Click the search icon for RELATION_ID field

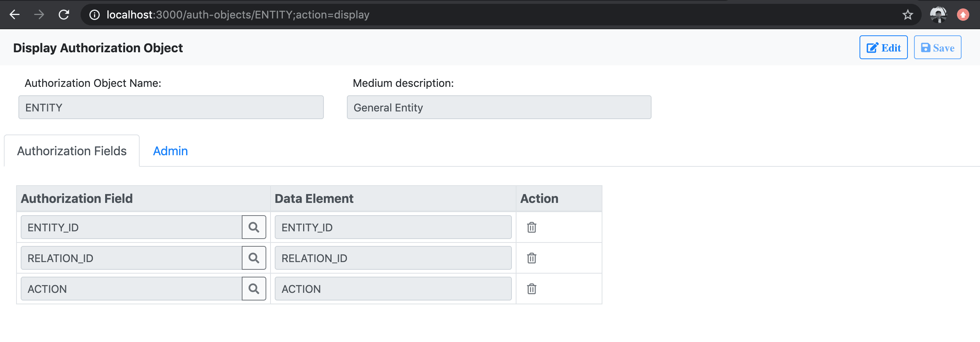click(x=254, y=258)
